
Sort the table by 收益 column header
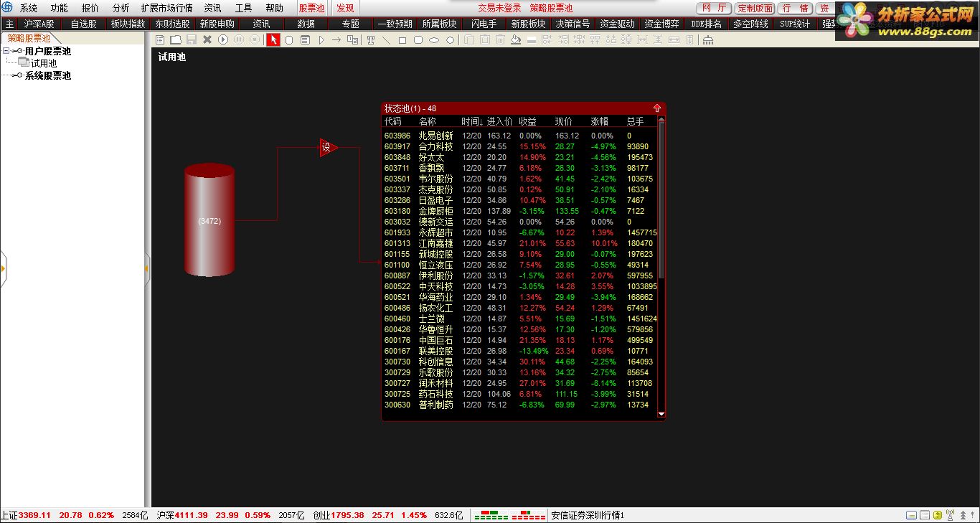click(x=527, y=121)
